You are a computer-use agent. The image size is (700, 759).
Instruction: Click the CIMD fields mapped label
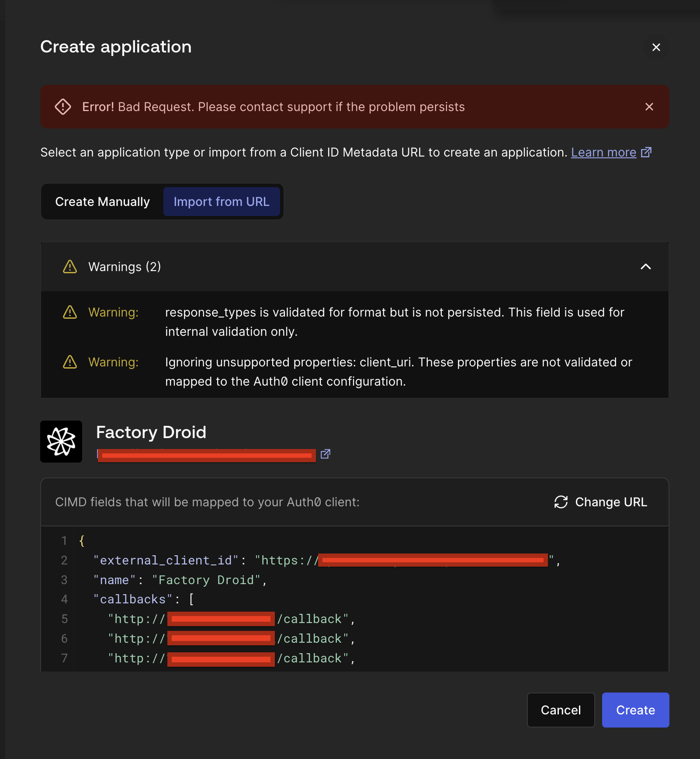point(207,502)
